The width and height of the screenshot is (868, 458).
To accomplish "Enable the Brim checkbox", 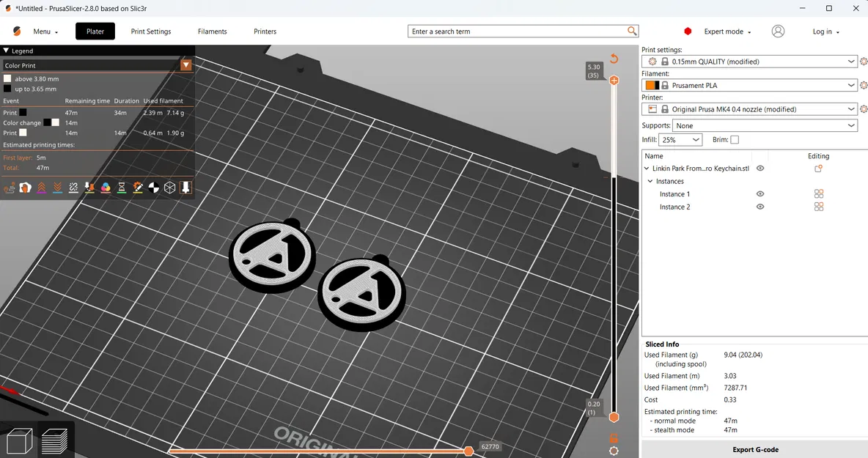I will click(735, 140).
